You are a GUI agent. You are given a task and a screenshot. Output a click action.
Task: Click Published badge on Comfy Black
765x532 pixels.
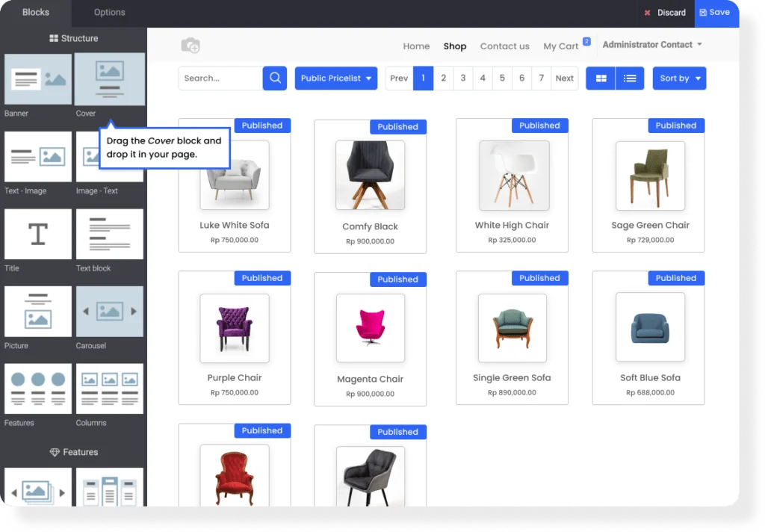(x=398, y=127)
